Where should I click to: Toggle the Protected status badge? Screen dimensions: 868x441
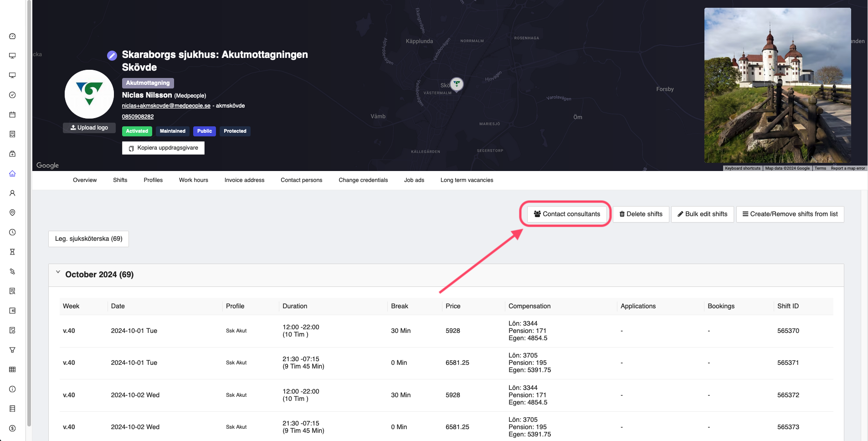(235, 131)
